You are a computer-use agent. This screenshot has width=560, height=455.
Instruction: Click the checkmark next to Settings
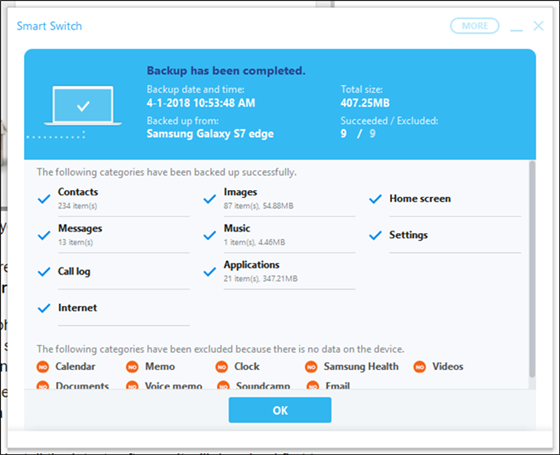[375, 235]
